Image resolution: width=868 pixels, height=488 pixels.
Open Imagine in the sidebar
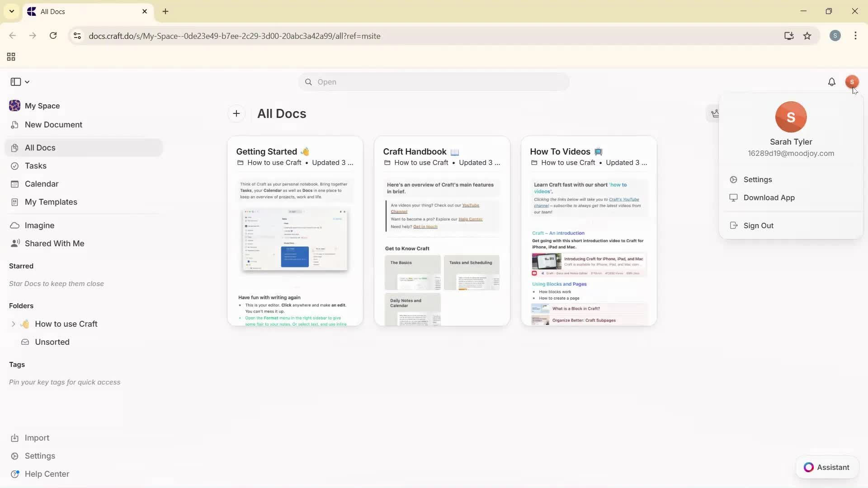[x=39, y=225]
